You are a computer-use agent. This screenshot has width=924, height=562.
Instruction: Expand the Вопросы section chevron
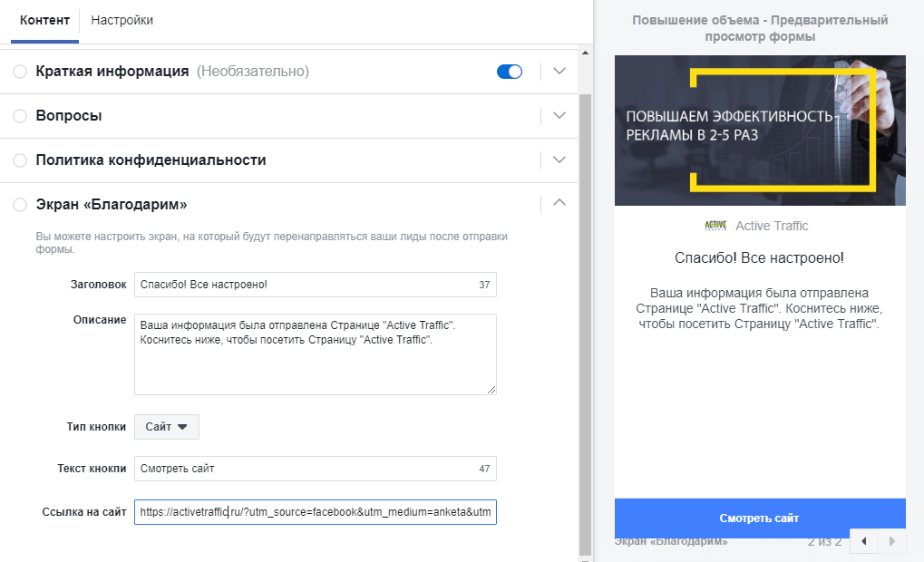click(559, 116)
